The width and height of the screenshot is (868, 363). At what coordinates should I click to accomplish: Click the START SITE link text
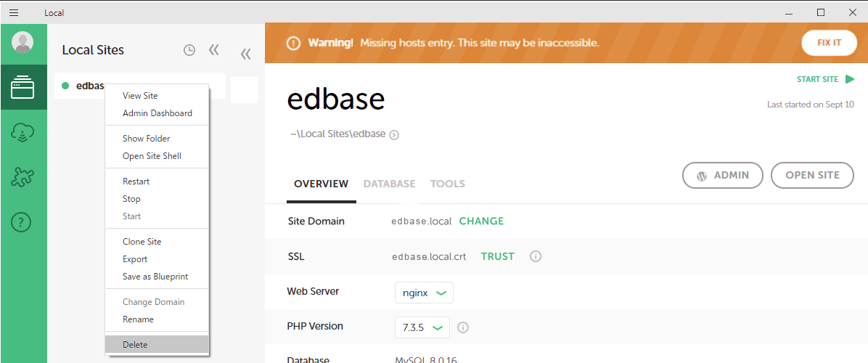pos(818,79)
